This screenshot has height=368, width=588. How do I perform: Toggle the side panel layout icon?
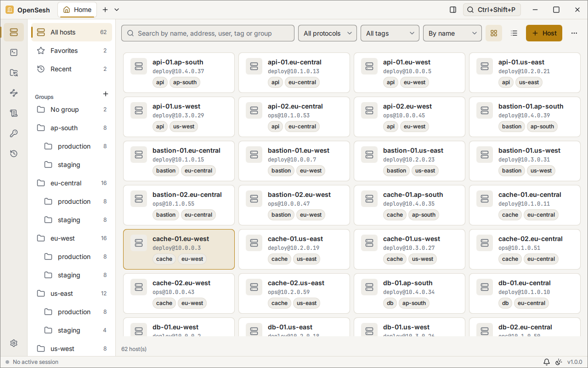(x=453, y=10)
